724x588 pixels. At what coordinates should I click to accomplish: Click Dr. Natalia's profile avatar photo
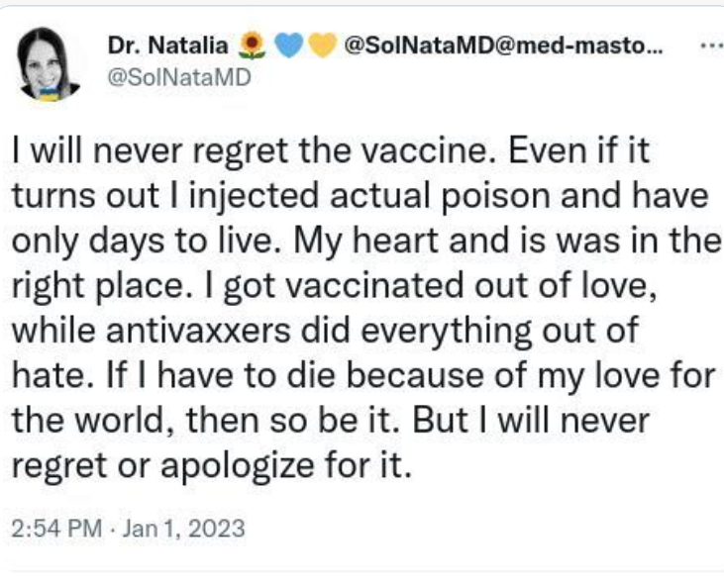pos(50,63)
